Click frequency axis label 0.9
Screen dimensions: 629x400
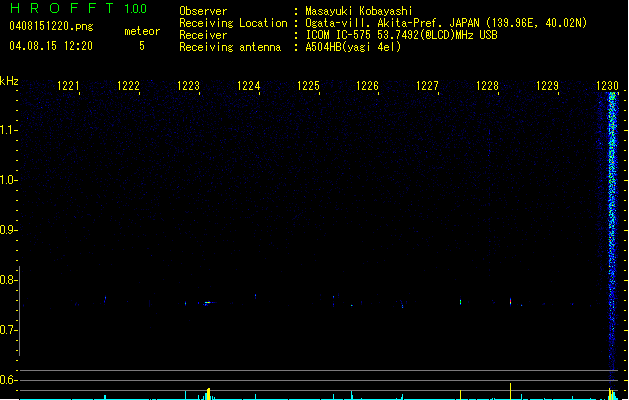click(x=7, y=230)
